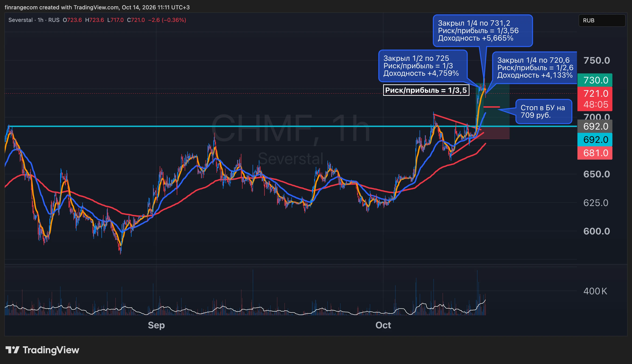The height and width of the screenshot is (364, 632).
Task: Click the 625.0 price axis value
Action: click(x=597, y=203)
